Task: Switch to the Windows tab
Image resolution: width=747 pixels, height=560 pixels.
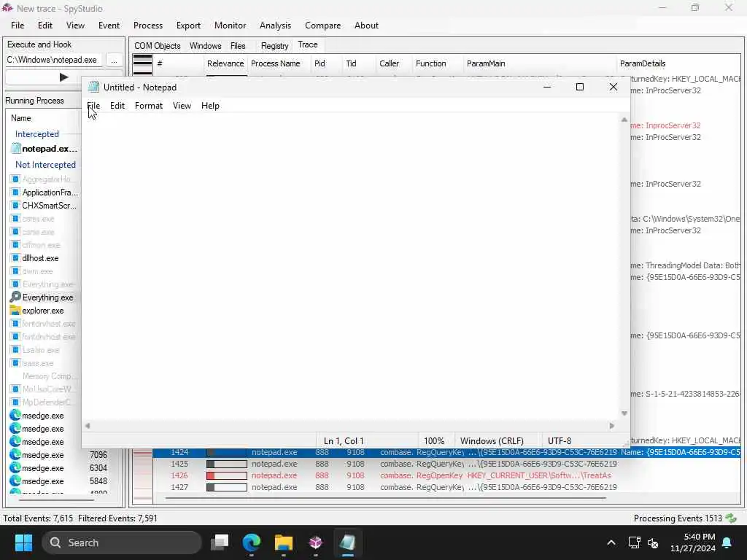Action: [205, 46]
